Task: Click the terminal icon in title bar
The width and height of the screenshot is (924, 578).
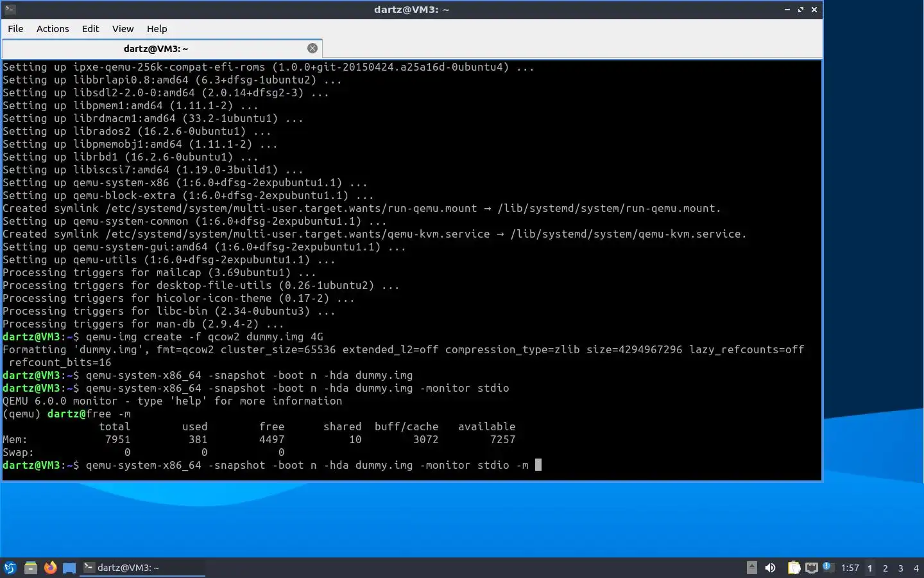Action: [x=9, y=9]
